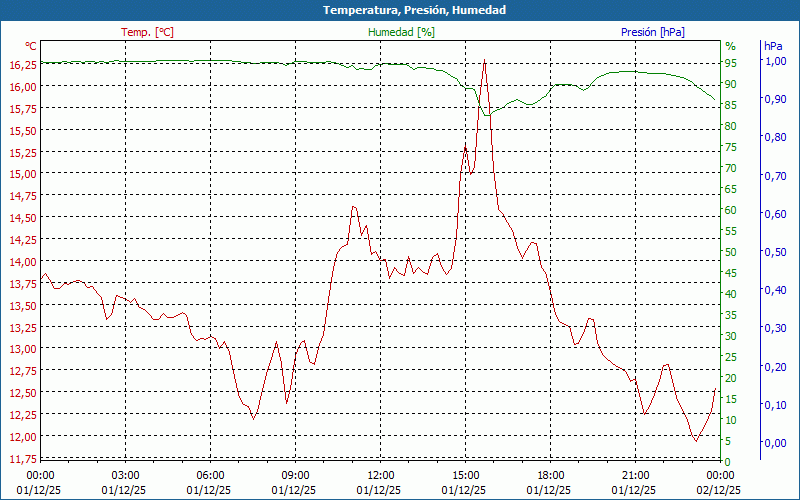Image resolution: width=800 pixels, height=500 pixels.
Task: Click the '13,25' temperature axis value
Action: tap(23, 328)
